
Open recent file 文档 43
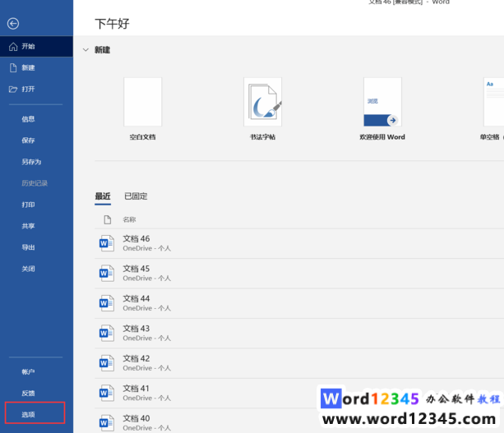(x=299, y=333)
